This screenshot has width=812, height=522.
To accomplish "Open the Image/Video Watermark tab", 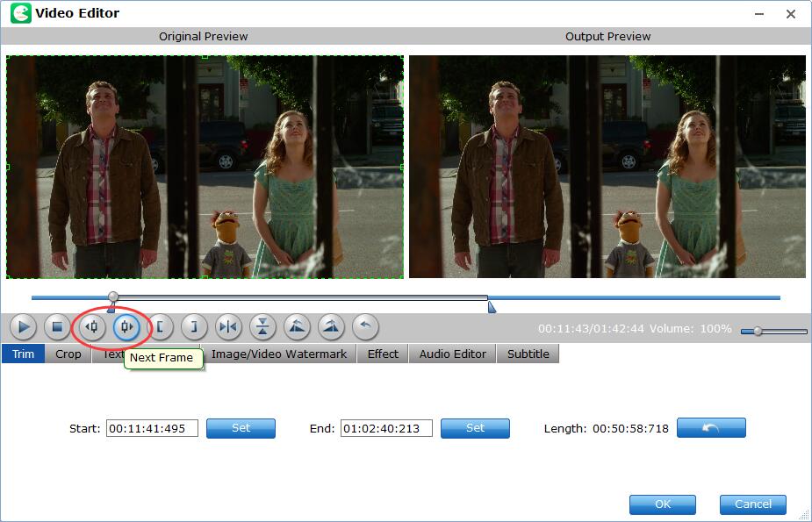I will tap(279, 354).
